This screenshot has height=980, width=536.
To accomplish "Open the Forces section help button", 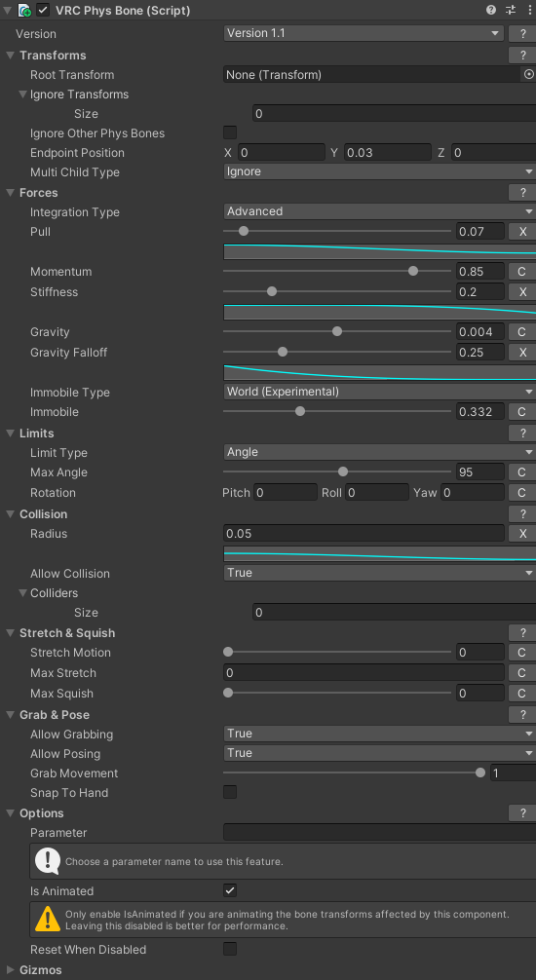I will pos(521,193).
